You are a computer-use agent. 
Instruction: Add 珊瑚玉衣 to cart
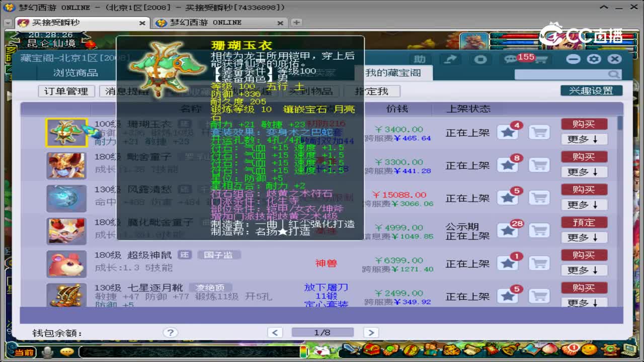pos(539,132)
